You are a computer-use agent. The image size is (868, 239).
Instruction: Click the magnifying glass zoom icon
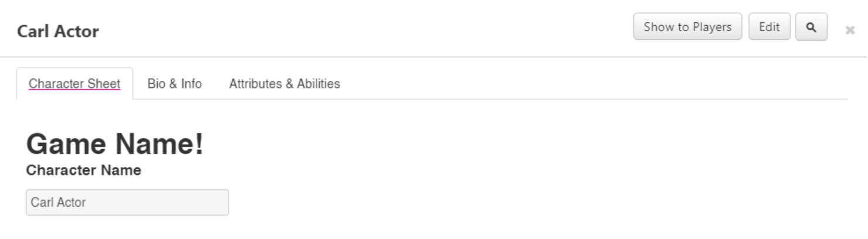(811, 27)
